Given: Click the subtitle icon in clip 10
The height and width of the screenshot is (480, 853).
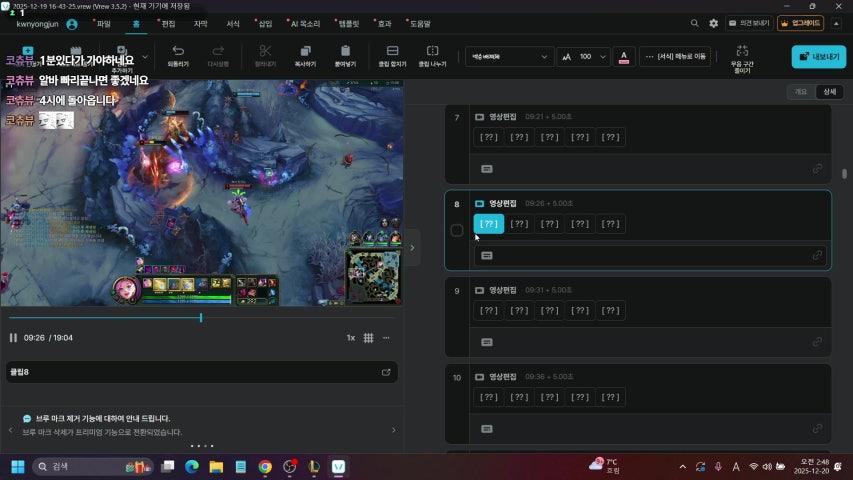Looking at the screenshot, I should [x=487, y=429].
